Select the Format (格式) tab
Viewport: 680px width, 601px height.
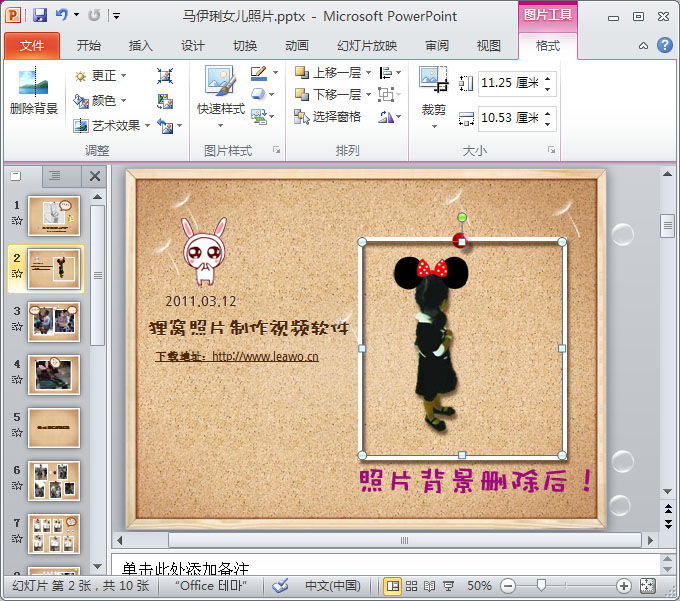click(x=548, y=46)
